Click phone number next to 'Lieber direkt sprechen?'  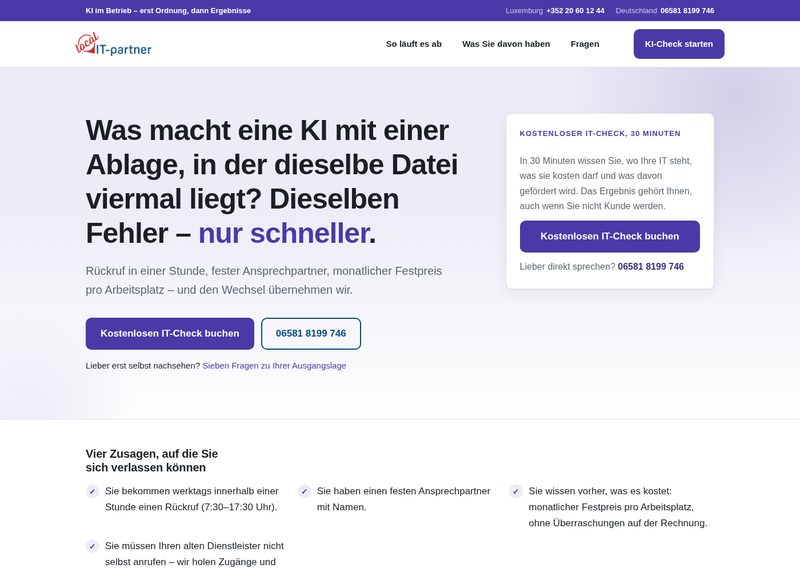pos(651,266)
